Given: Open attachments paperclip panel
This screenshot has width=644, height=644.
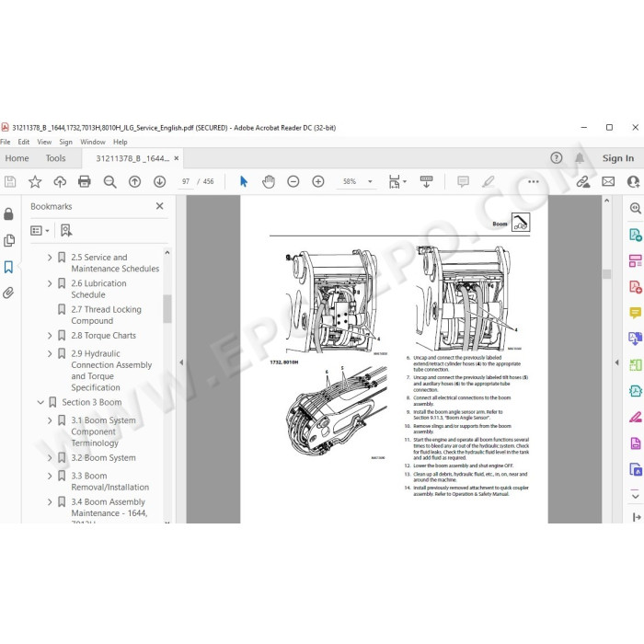Looking at the screenshot, I should point(8,293).
